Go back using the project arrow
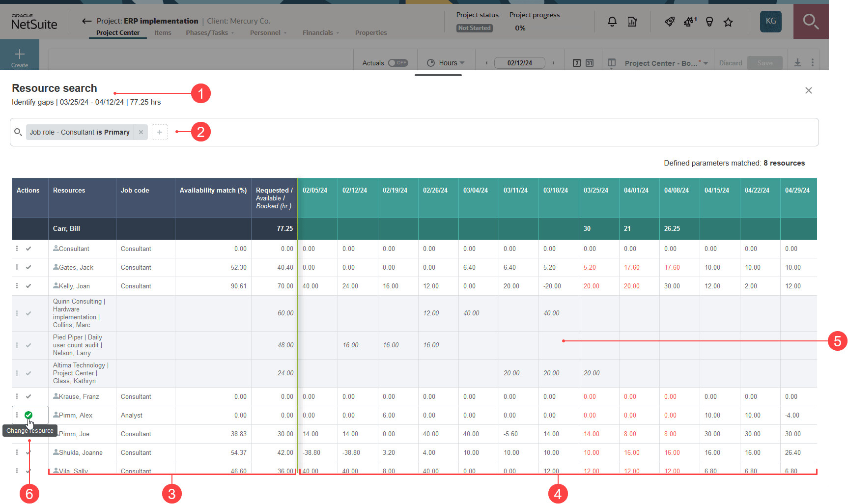 click(87, 21)
